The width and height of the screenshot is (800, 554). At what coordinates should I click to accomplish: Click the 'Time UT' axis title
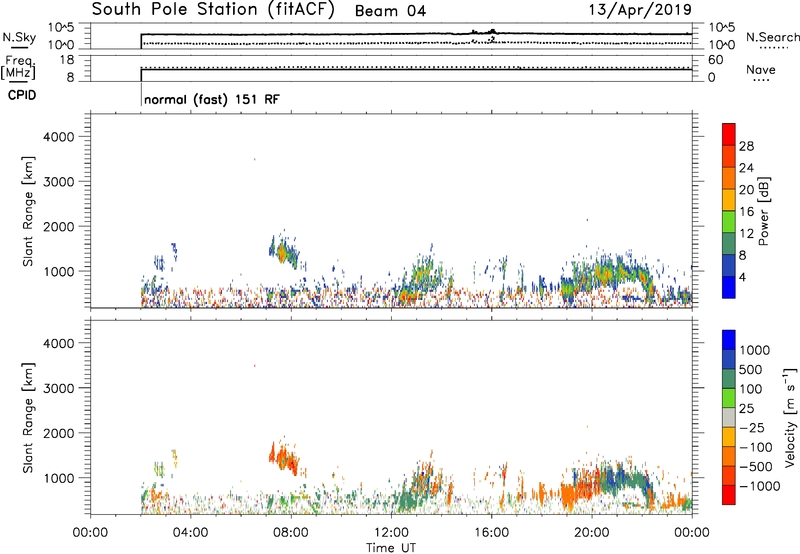[x=391, y=548]
